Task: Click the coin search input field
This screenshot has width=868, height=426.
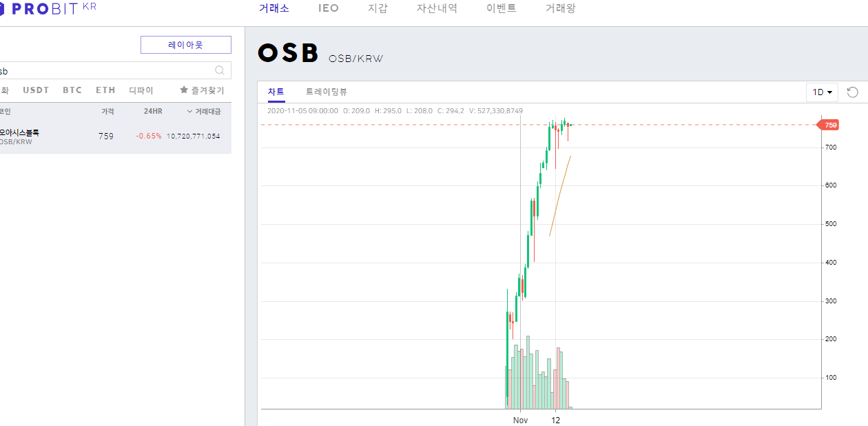Action: tap(110, 70)
